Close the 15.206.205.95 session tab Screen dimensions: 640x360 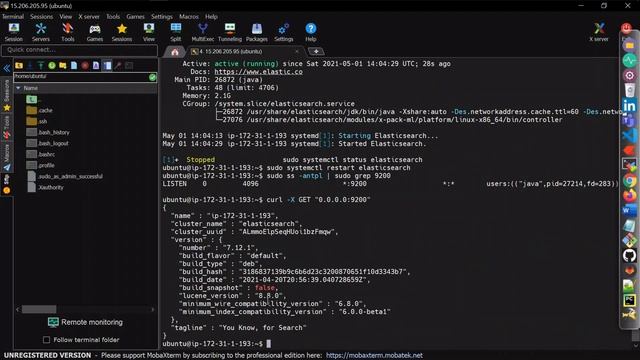[x=297, y=51]
